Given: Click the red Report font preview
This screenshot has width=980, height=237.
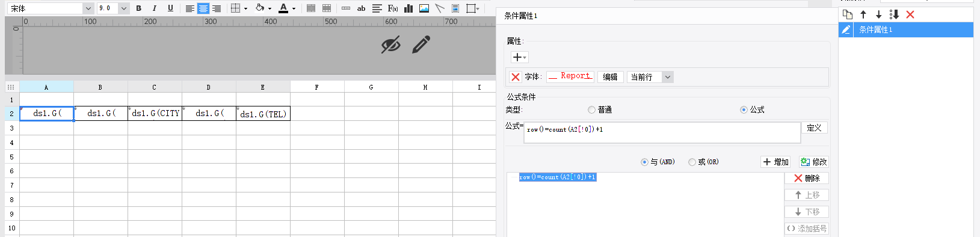Looking at the screenshot, I should click(570, 76).
